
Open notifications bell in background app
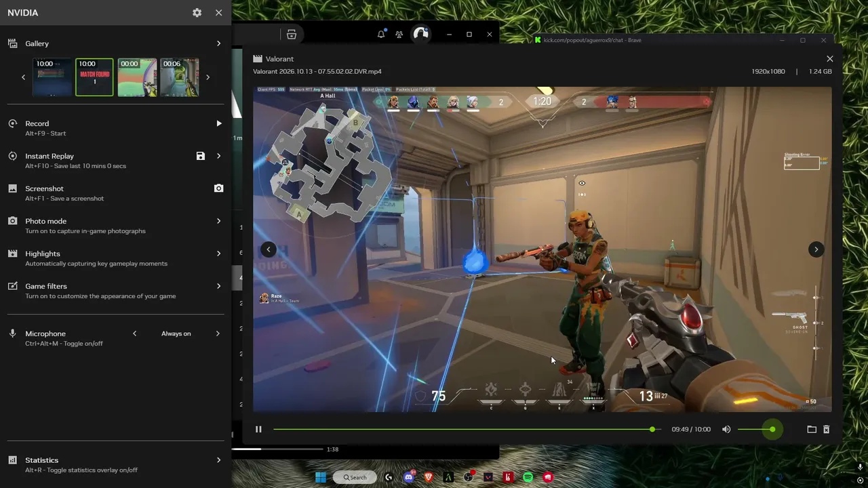(x=381, y=34)
